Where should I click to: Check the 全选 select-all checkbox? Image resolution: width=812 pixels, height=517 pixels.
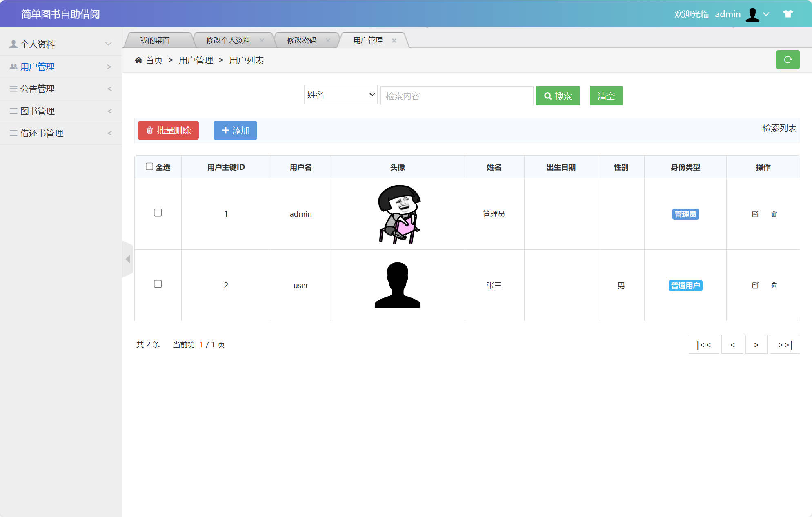tap(149, 166)
